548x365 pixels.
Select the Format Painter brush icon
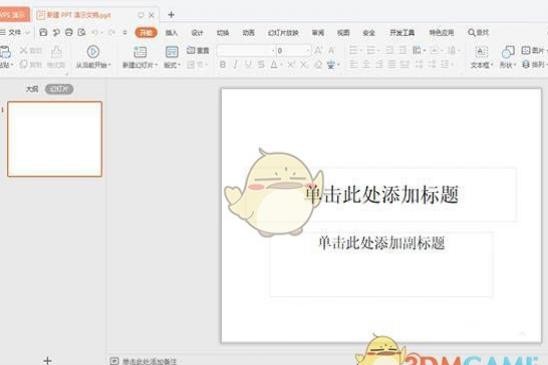point(56,52)
